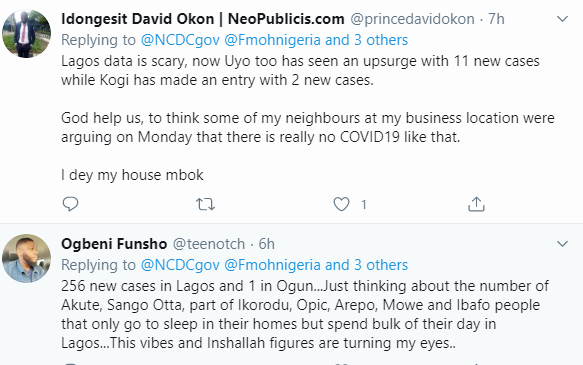Open Ogbeni Funsho's display name
This screenshot has height=365, width=583.
pyautogui.click(x=114, y=244)
